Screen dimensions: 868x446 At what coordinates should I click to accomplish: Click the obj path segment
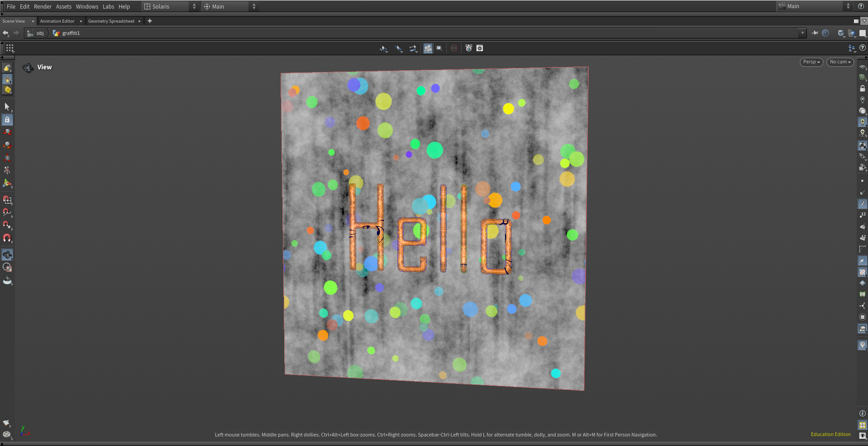(x=36, y=33)
